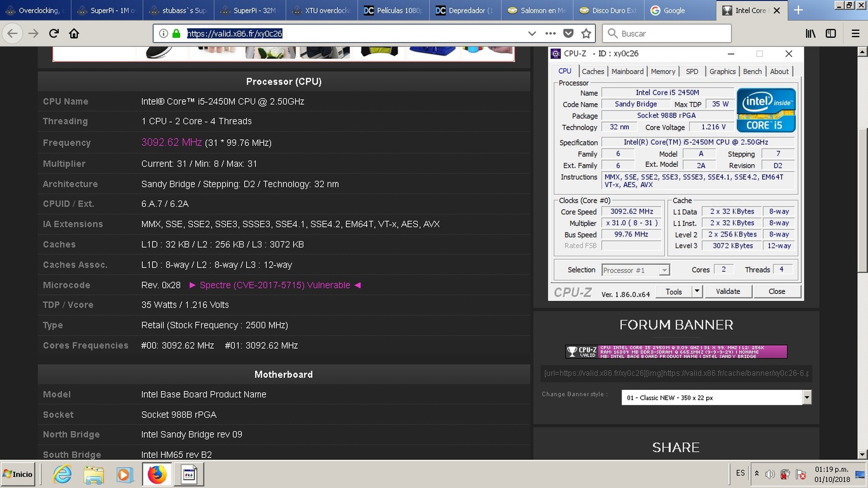Switch to the Caches tab in CPU-Z
868x488 pixels.
click(593, 71)
